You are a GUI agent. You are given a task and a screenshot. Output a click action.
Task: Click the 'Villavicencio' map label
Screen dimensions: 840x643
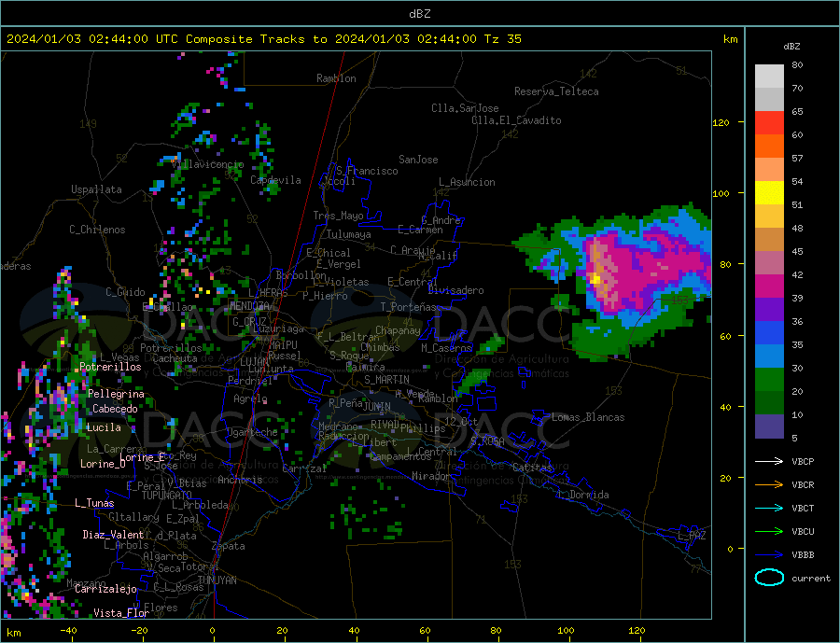[x=207, y=164]
